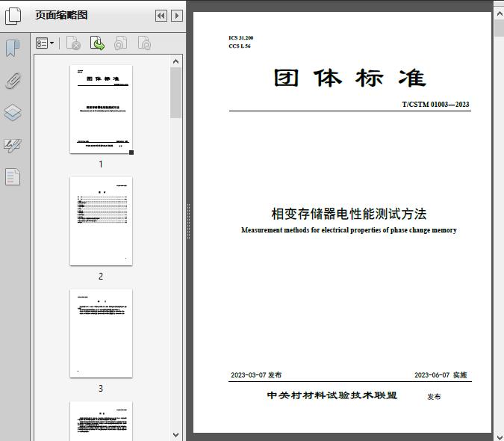The image size is (504, 441).
Task: Click the '页面缩略图' panel title
Action: pyautogui.click(x=61, y=15)
